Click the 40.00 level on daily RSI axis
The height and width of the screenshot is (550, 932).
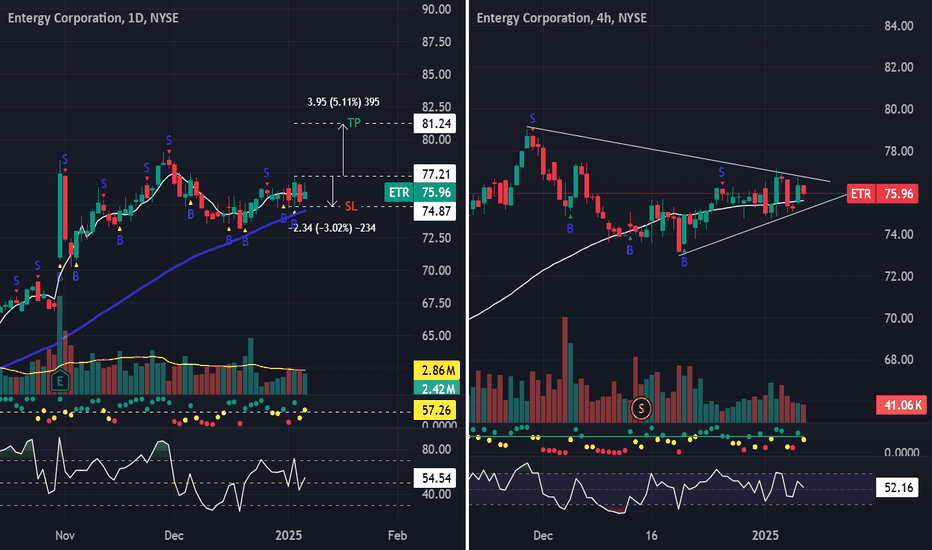tap(436, 495)
